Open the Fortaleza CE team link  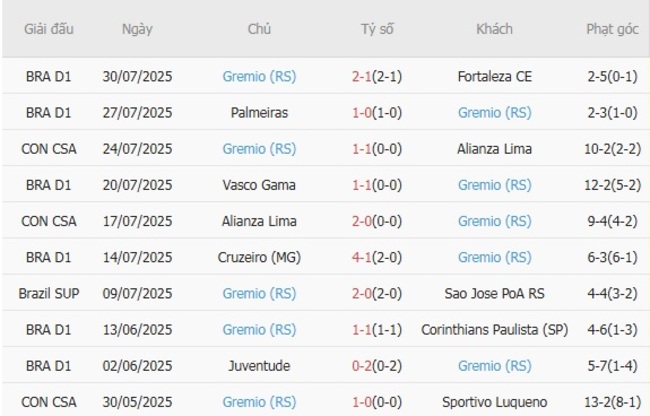[x=494, y=76]
